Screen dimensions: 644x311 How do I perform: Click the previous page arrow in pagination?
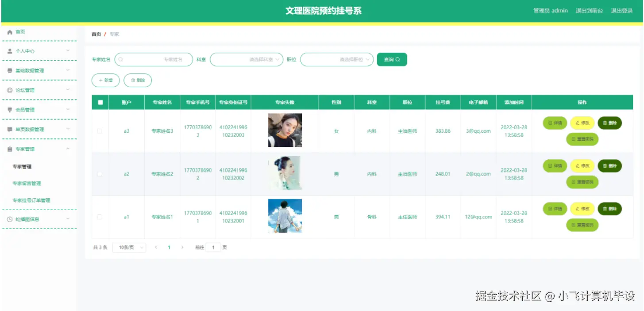coord(156,248)
